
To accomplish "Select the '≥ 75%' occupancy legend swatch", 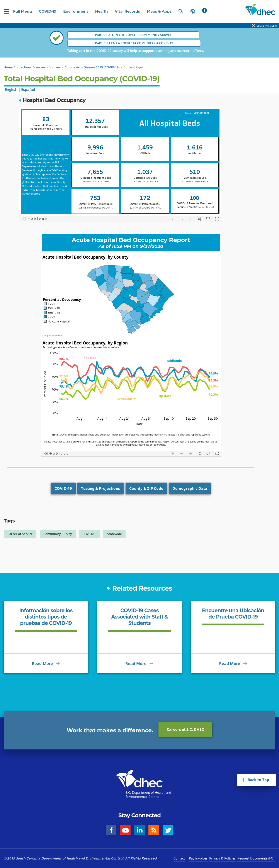I will click(x=45, y=317).
